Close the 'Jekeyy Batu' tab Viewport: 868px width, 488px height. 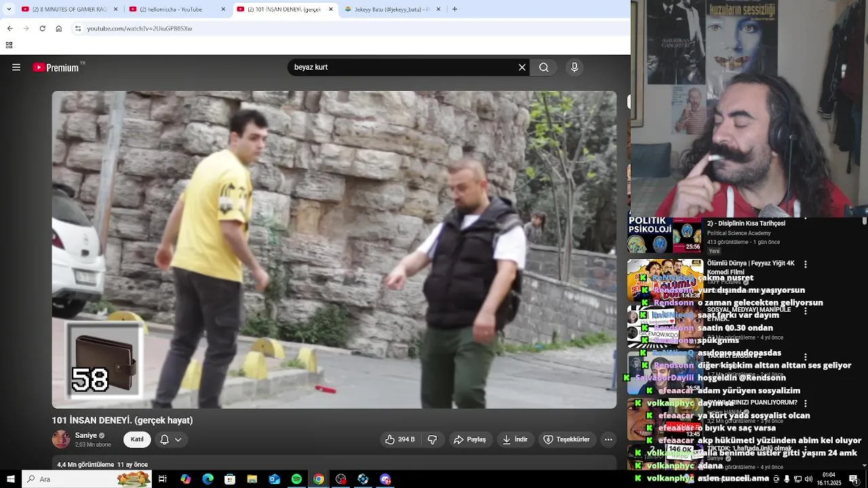tap(438, 9)
